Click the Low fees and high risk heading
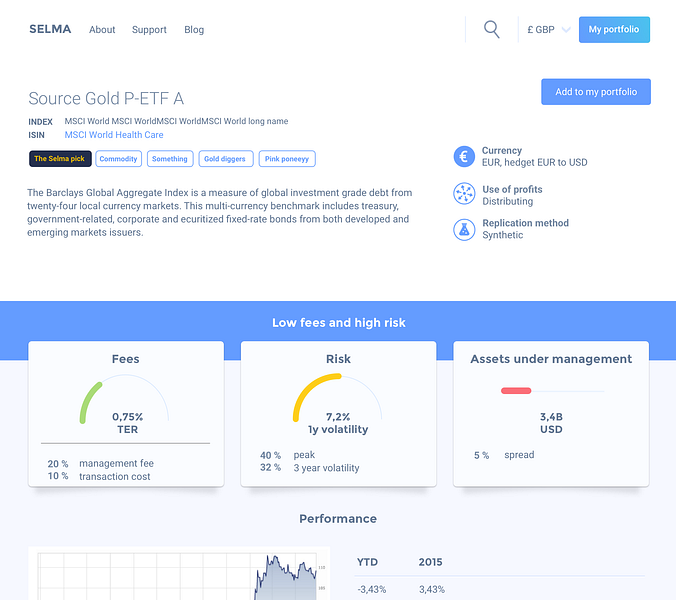Viewport: 676px width, 600px height. pyautogui.click(x=338, y=322)
